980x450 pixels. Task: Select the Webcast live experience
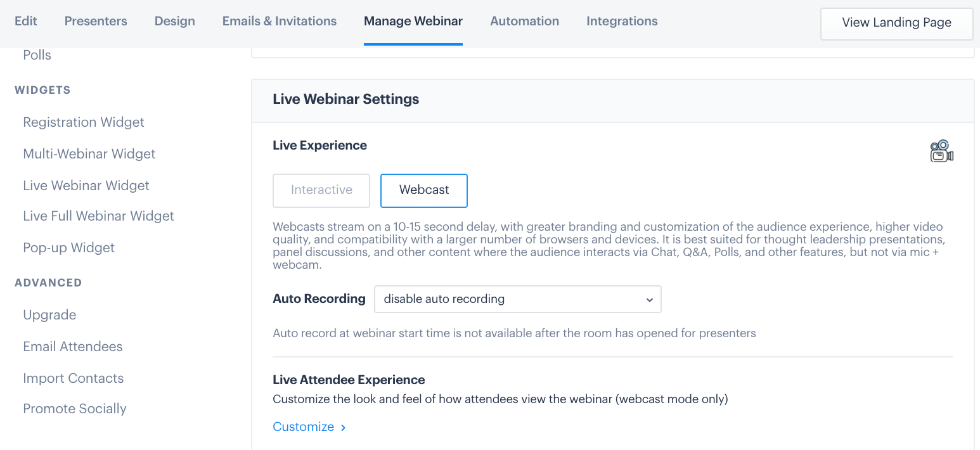424,190
